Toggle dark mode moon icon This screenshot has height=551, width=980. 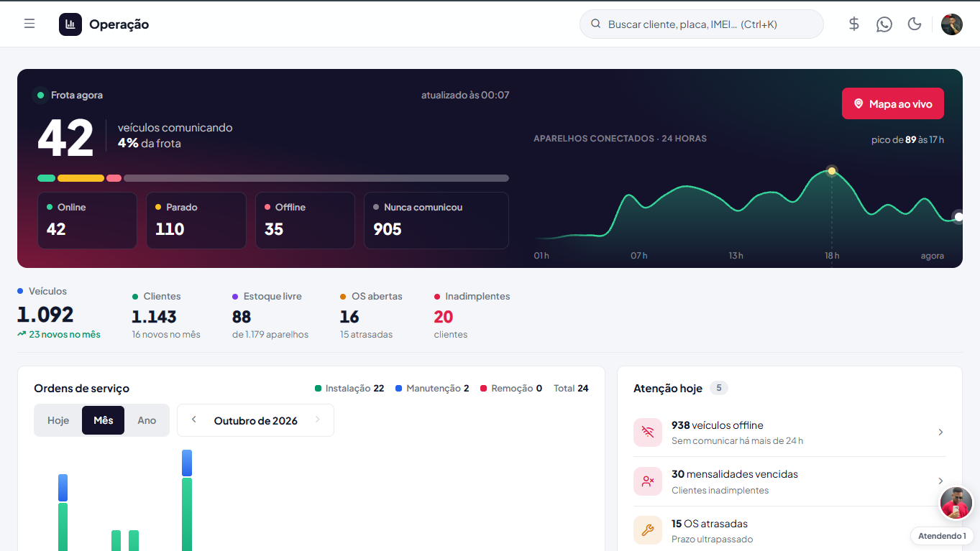[x=915, y=24]
